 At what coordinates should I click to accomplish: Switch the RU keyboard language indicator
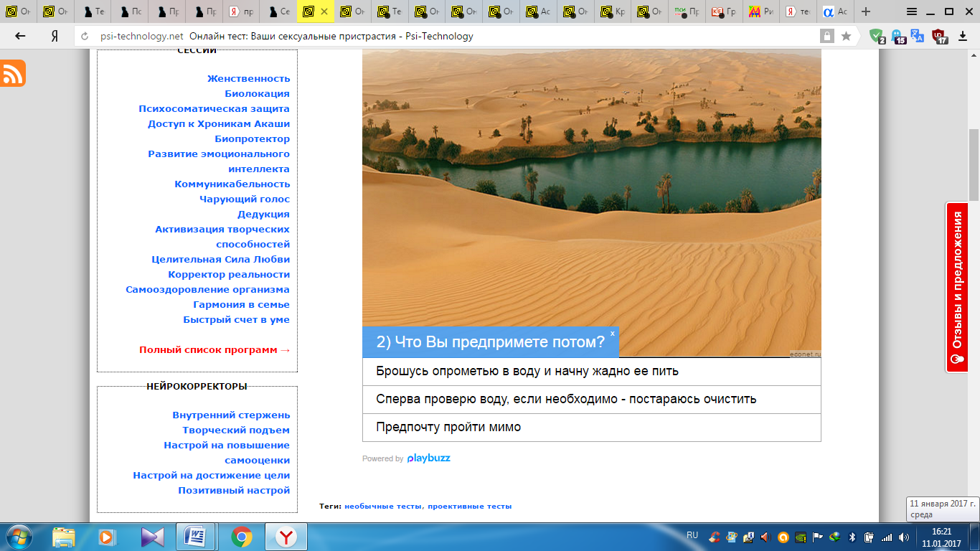(692, 535)
